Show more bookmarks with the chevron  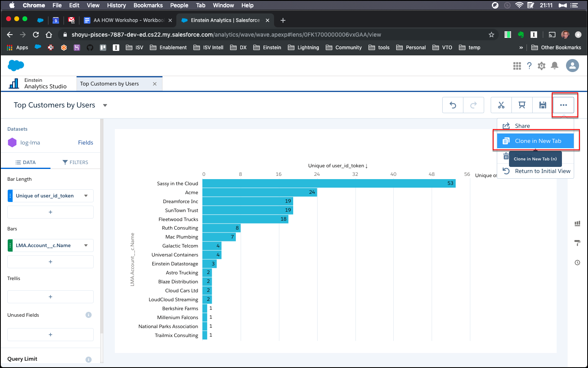click(x=521, y=48)
